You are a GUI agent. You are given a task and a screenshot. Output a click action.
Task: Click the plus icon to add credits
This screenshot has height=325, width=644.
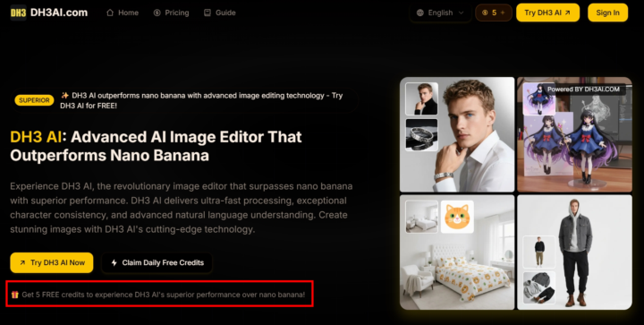coord(503,13)
